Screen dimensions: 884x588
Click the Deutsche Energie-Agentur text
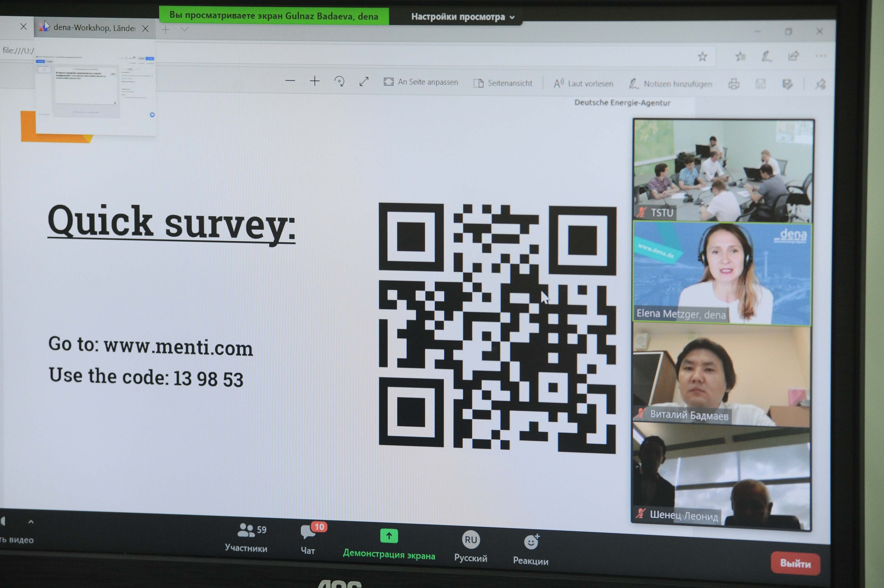(x=622, y=103)
